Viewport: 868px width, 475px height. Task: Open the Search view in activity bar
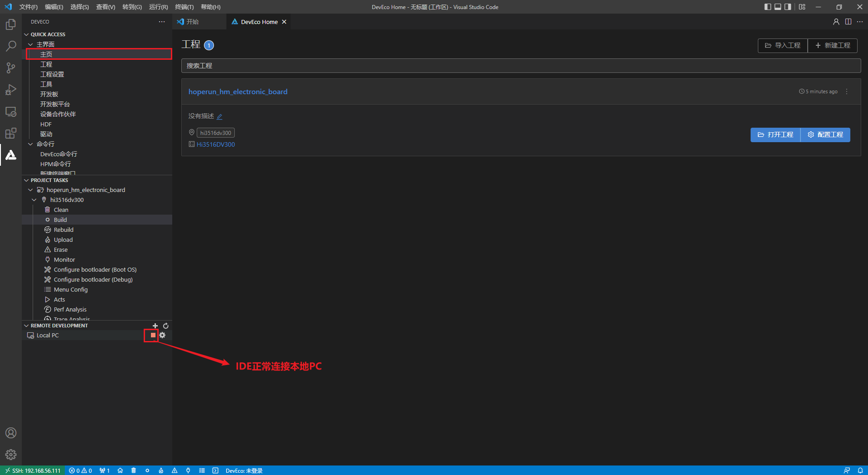pos(11,46)
